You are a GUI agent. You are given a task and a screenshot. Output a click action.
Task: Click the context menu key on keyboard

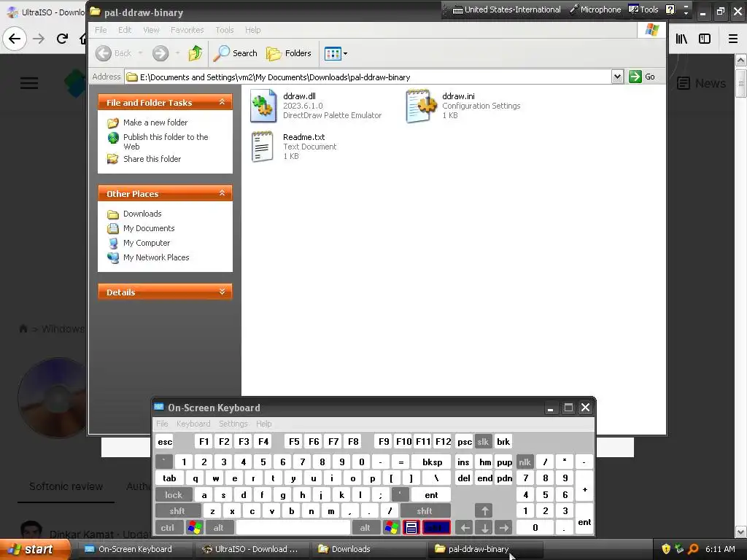[411, 528]
